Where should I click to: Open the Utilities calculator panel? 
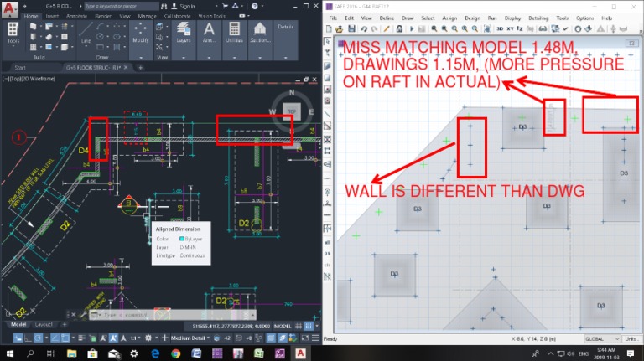234,33
